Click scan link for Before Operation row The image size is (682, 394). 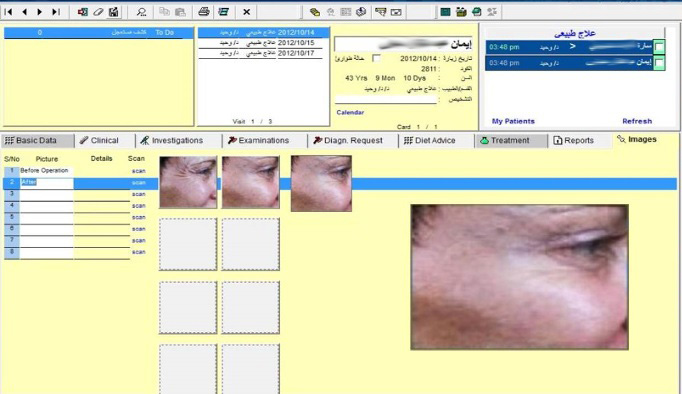coord(138,171)
